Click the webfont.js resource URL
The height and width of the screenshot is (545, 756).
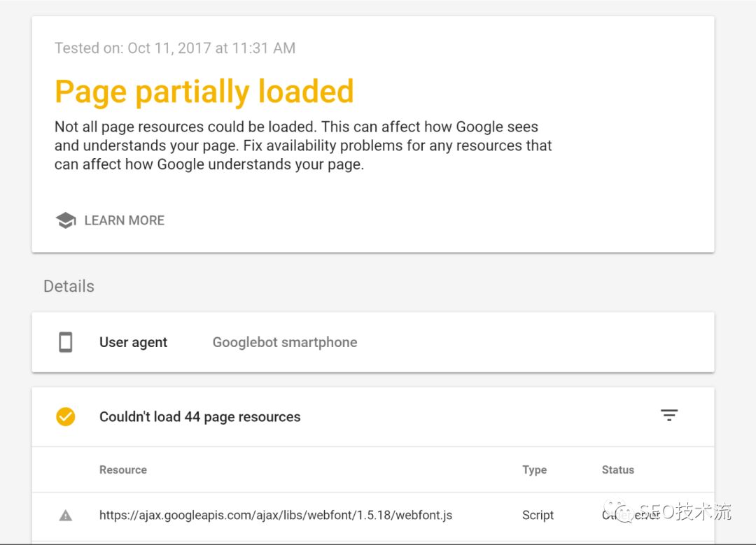pos(276,516)
